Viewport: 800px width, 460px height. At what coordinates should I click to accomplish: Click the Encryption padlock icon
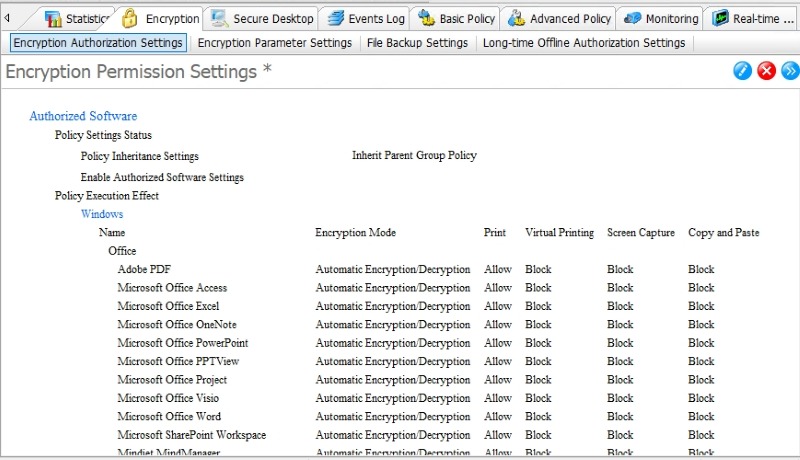(130, 18)
